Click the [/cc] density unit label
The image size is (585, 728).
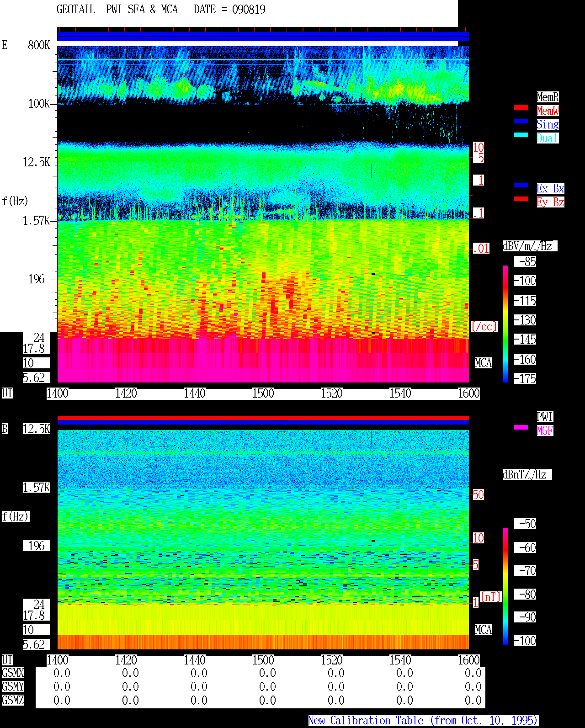[484, 327]
